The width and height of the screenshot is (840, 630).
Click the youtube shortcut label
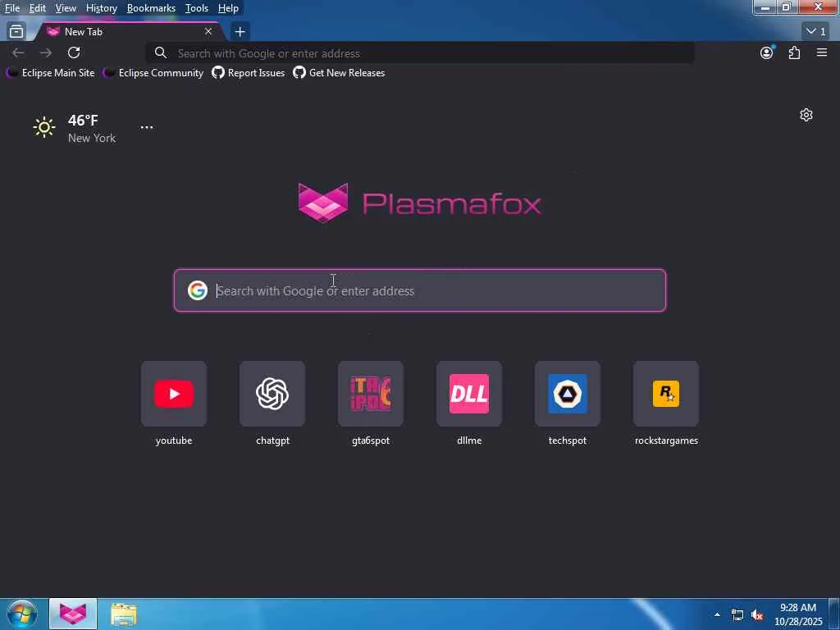[174, 441]
